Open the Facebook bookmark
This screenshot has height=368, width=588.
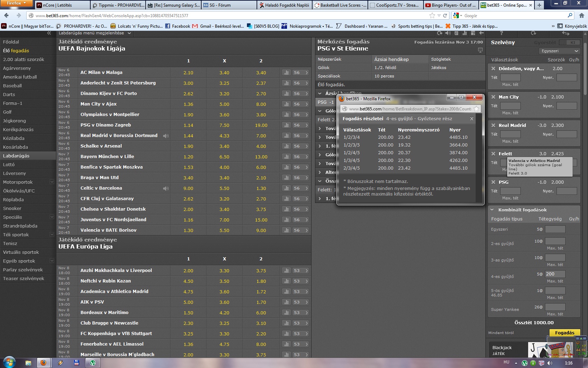pyautogui.click(x=177, y=26)
